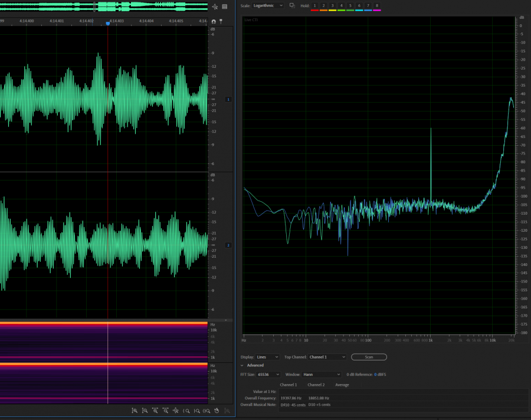
Task: Click Zoom In at In Point icon
Action: click(187, 411)
